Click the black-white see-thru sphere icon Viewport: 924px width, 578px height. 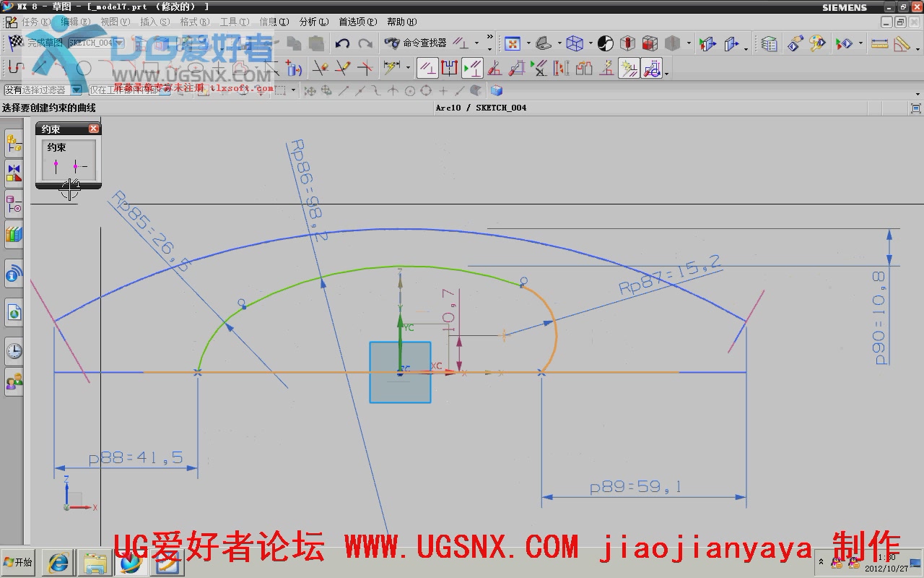pyautogui.click(x=606, y=43)
